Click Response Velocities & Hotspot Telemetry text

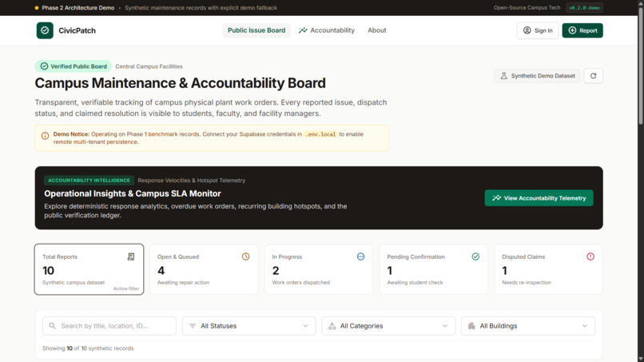pyautogui.click(x=192, y=181)
